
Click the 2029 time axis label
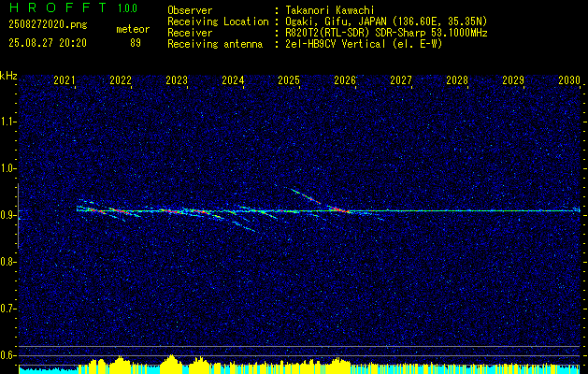point(513,80)
